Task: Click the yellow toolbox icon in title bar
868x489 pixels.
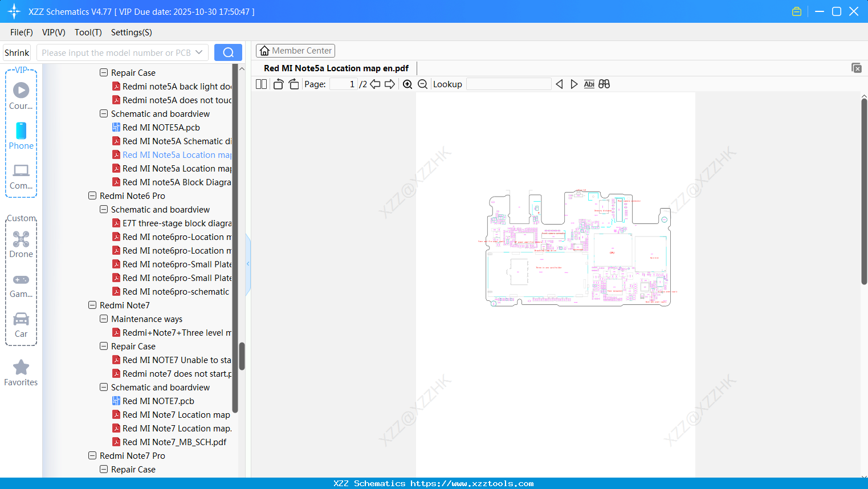Action: coord(797,11)
